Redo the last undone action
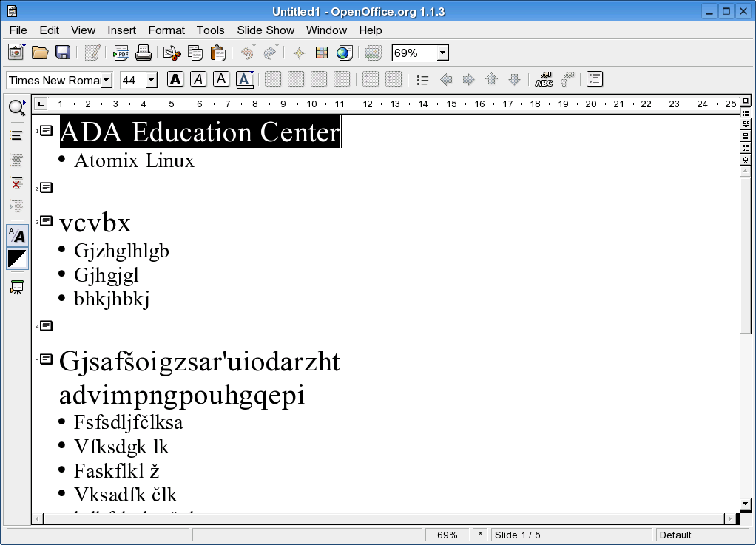Screen dimensions: 756x545 click(x=270, y=53)
